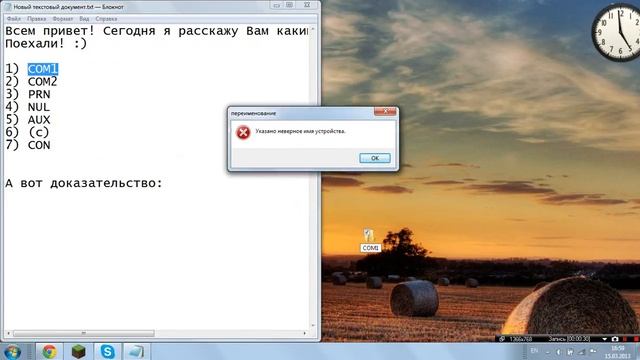The height and width of the screenshot is (360, 640).
Task: Close the переименование error dialog
Action: pyautogui.click(x=385, y=111)
